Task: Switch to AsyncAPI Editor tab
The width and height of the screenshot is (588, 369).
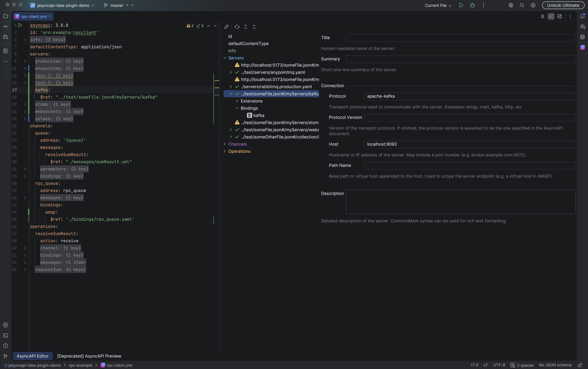Action: click(33, 356)
